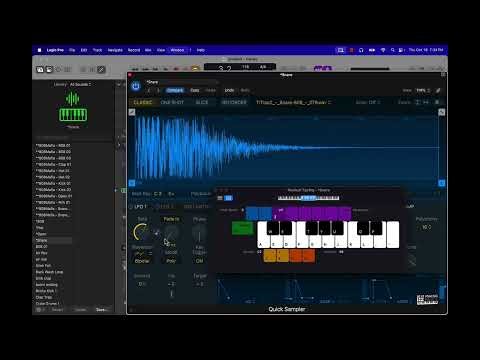Select the RECORDER mode tab
480x360 pixels.
[234, 102]
